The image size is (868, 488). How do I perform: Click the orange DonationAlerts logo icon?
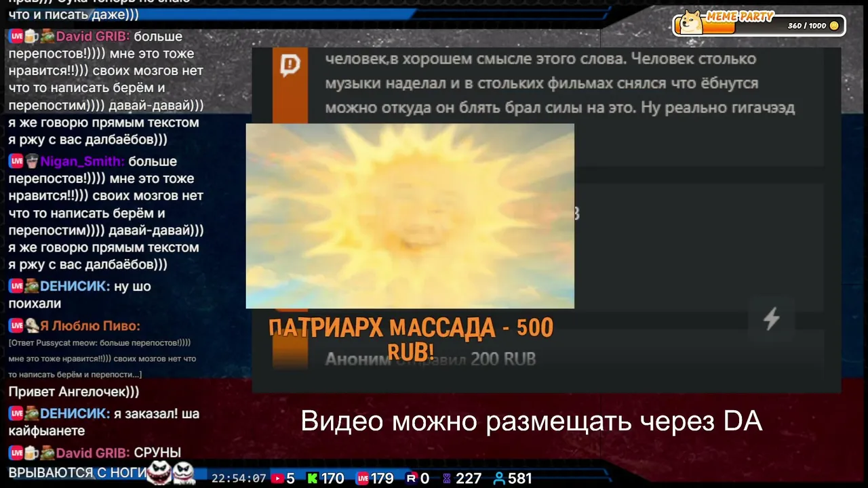(x=290, y=65)
